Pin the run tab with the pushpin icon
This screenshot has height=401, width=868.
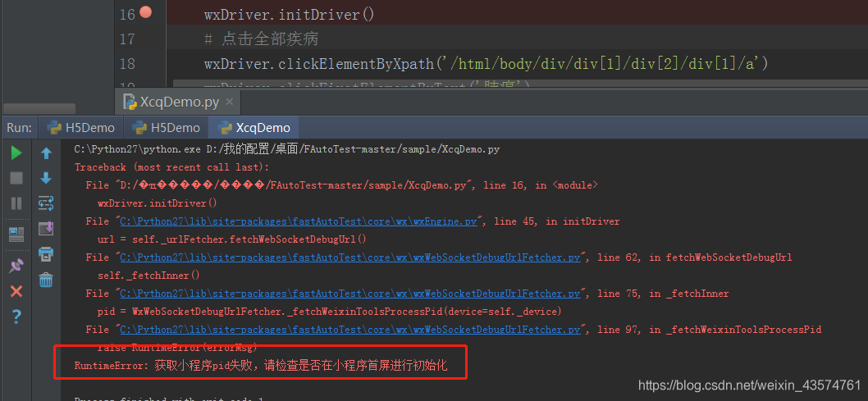pos(16,266)
